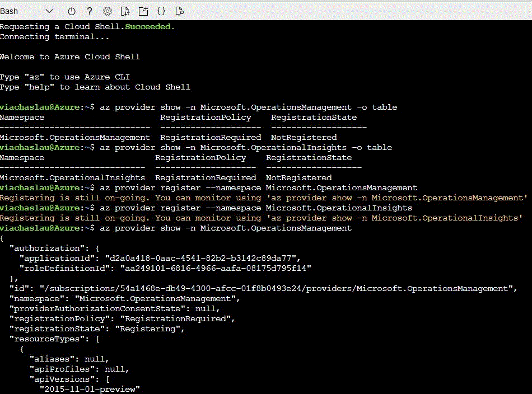The image size is (532, 394).
Task: Click 'providerAuthorizationConsentState' null line
Action: pyautogui.click(x=115, y=308)
